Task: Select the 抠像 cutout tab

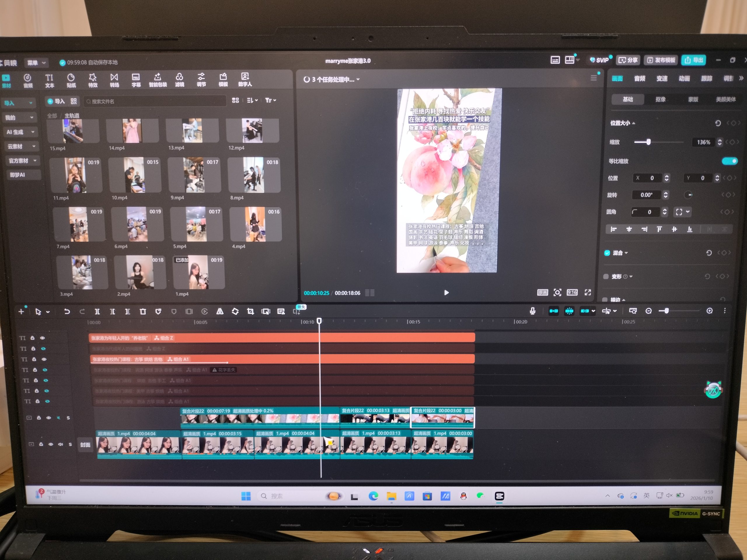Action: point(660,99)
